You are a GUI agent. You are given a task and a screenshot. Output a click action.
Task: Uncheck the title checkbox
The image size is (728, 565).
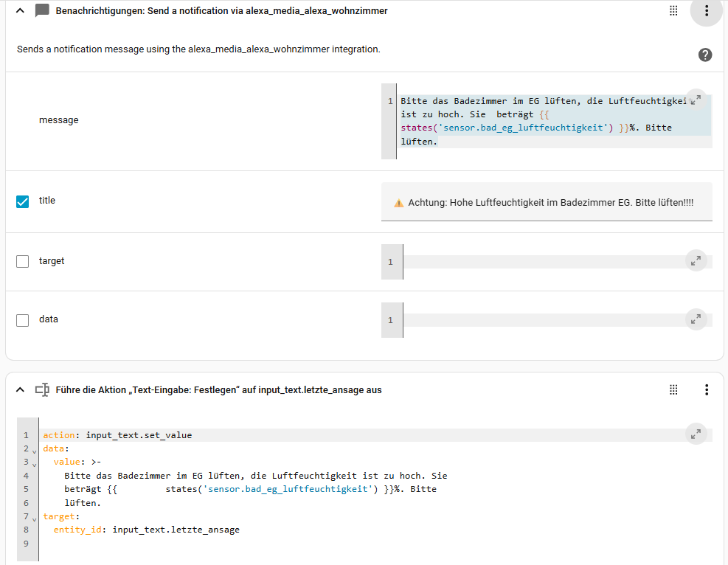pyautogui.click(x=23, y=201)
